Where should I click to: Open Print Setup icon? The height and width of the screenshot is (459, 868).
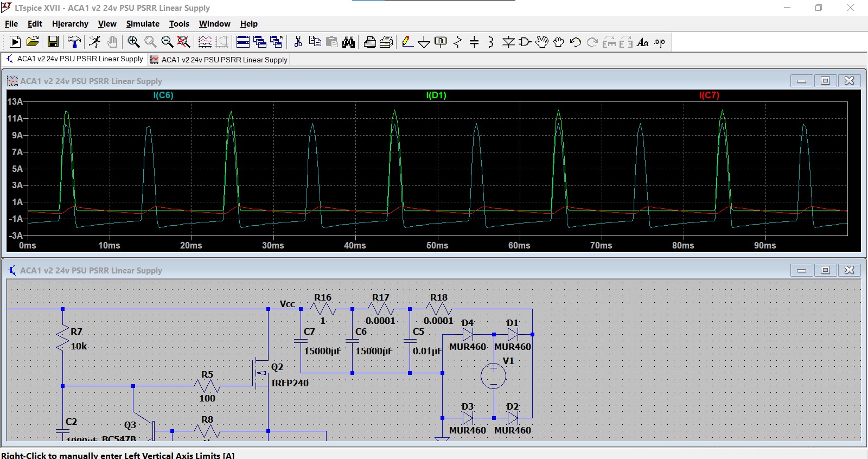(x=387, y=42)
